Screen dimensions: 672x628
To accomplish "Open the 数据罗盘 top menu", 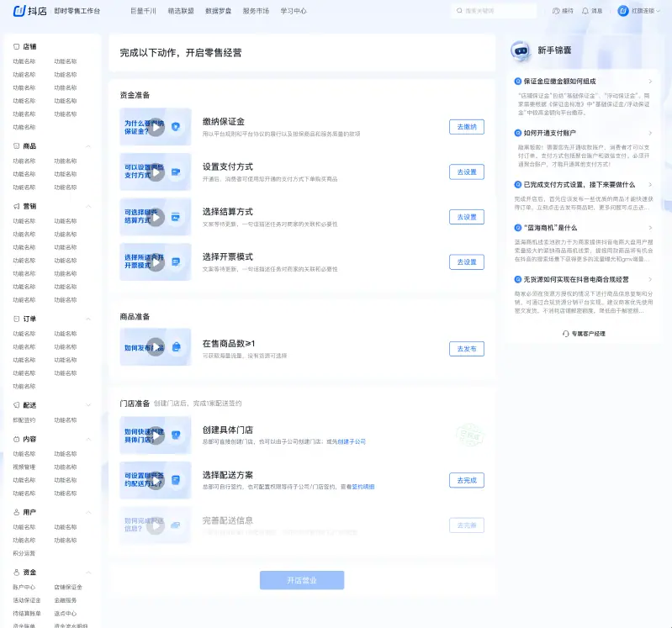I will (x=218, y=11).
